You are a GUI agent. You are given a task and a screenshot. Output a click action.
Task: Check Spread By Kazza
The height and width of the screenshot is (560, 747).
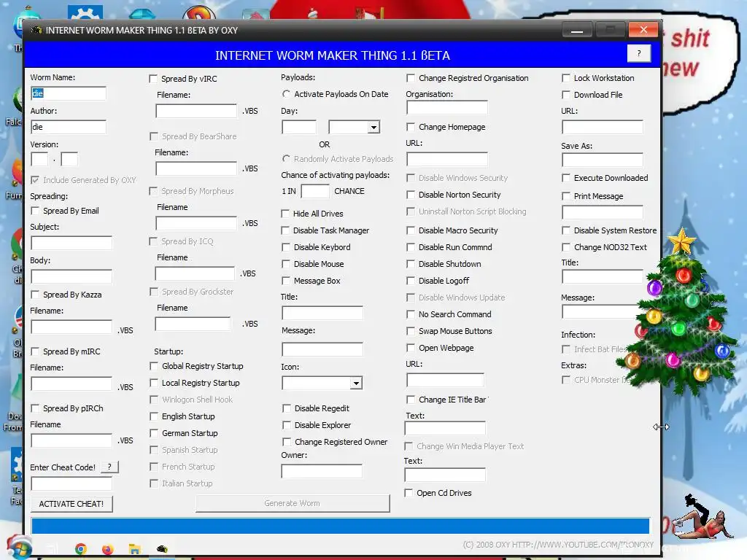click(x=35, y=295)
